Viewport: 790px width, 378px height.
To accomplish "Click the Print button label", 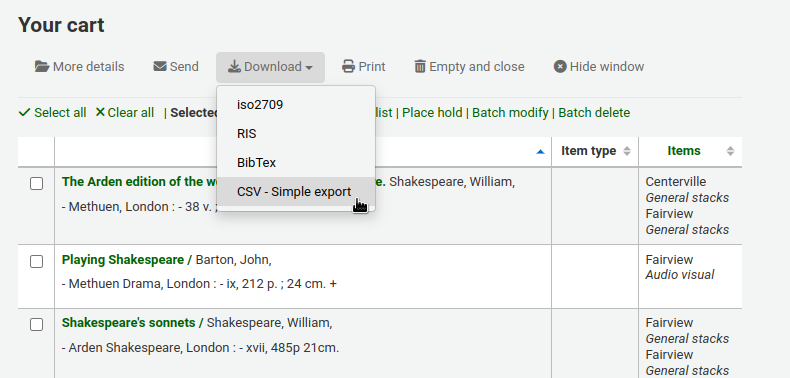I will tap(372, 67).
